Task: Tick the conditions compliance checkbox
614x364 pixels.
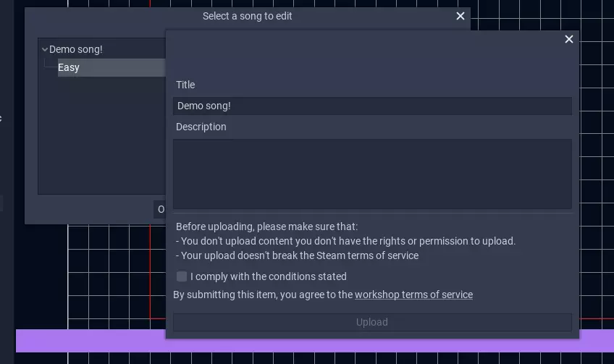Action: tap(182, 276)
